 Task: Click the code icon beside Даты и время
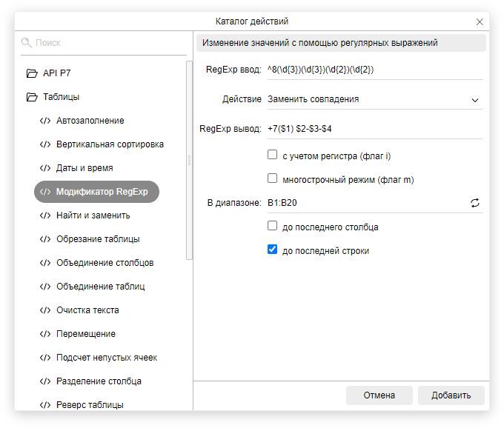[45, 168]
